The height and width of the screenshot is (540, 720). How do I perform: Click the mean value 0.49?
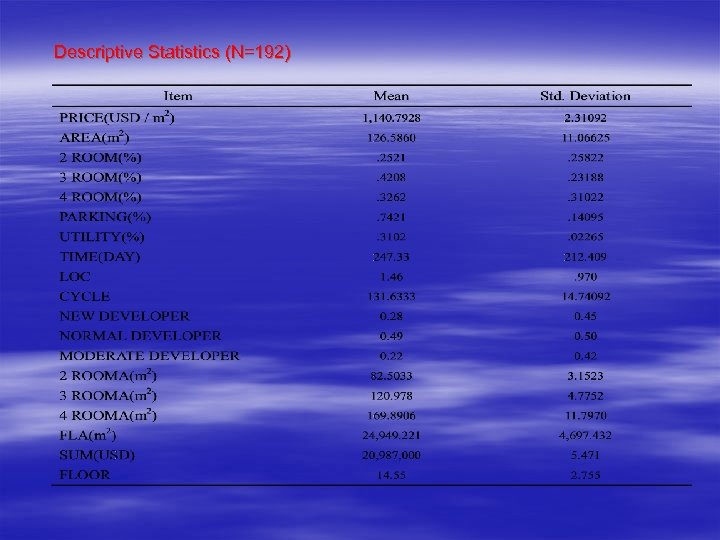pyautogui.click(x=391, y=336)
